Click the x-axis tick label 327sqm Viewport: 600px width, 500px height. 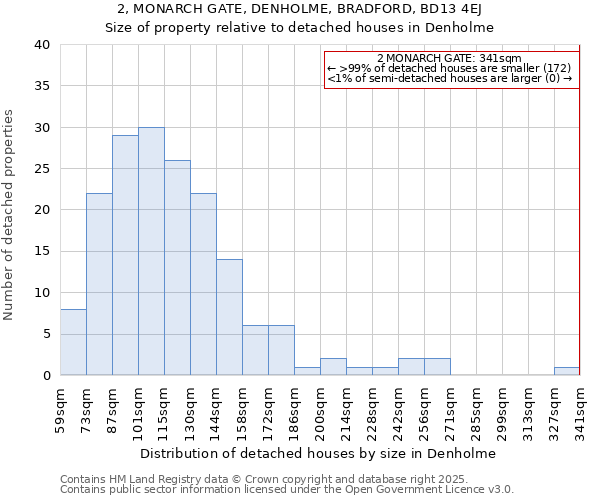[x=554, y=414]
